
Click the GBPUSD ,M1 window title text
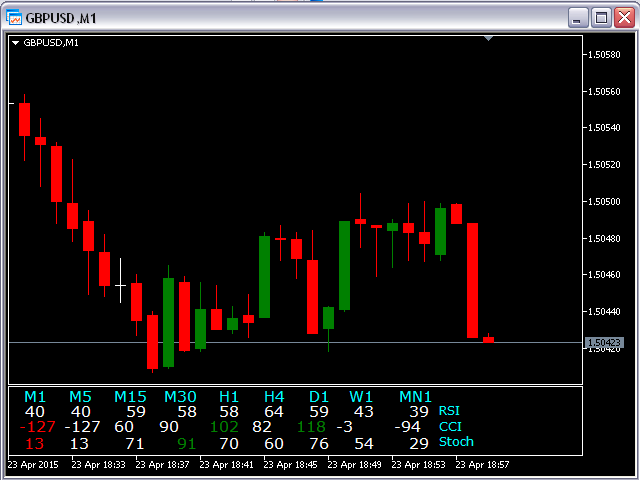coord(61,18)
